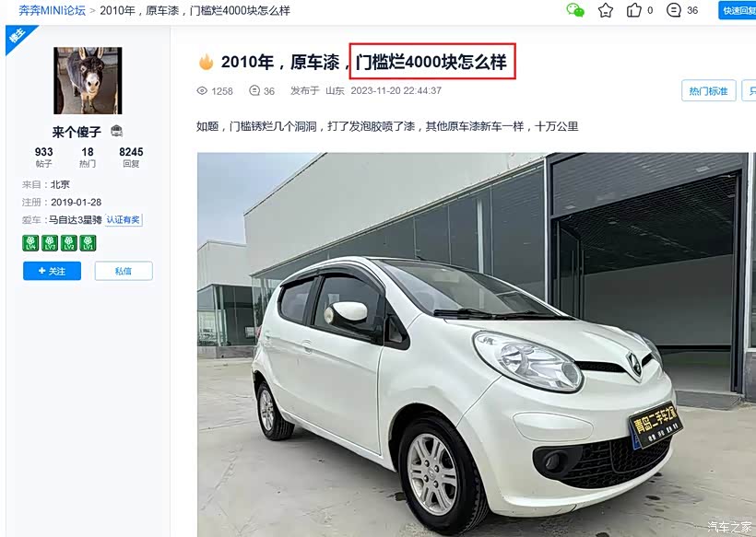Click the 认证有奖 link
The width and height of the screenshot is (756, 537).
pos(124,219)
